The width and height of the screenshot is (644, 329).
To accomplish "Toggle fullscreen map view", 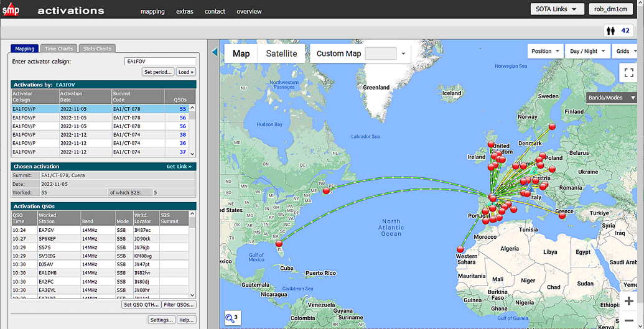I will 628,73.
